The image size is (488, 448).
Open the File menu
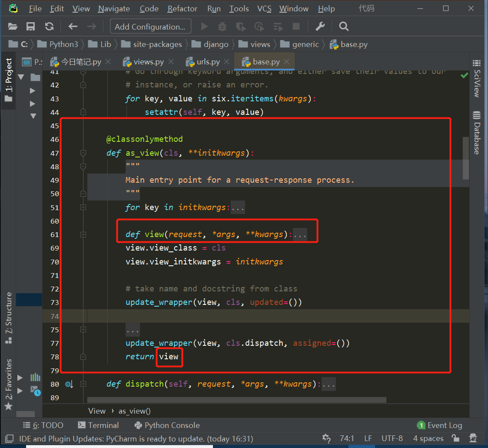[x=35, y=9]
